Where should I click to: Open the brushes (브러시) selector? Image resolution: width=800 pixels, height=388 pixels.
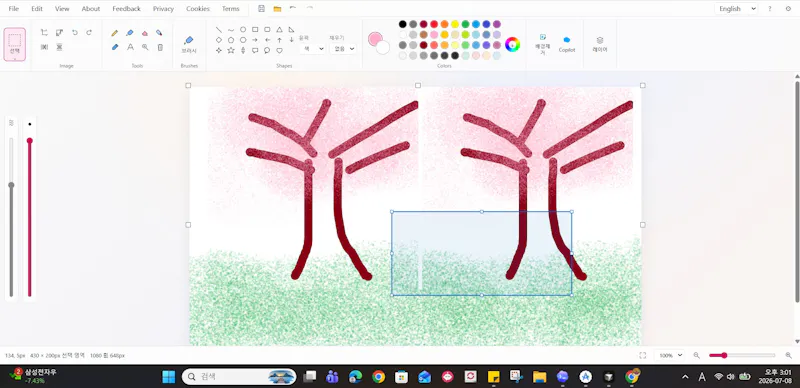click(x=189, y=44)
